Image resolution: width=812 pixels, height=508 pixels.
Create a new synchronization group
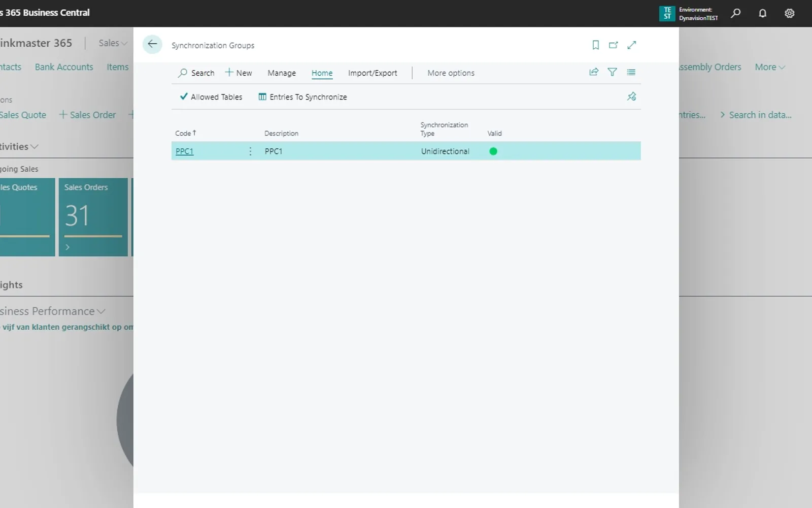point(239,73)
